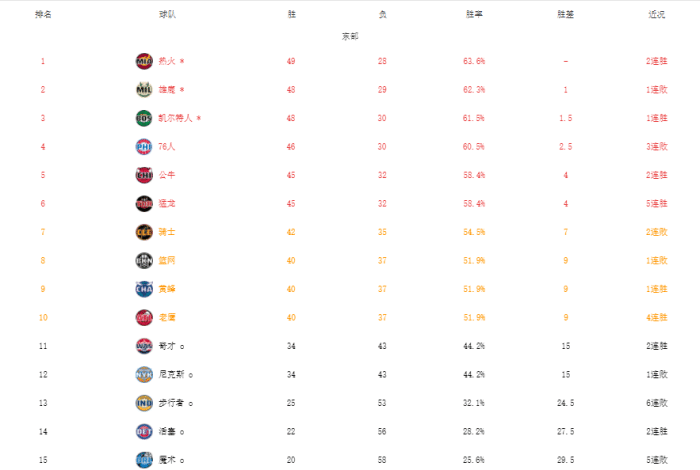Click the Milwaukee Bucks logo icon

[x=144, y=90]
